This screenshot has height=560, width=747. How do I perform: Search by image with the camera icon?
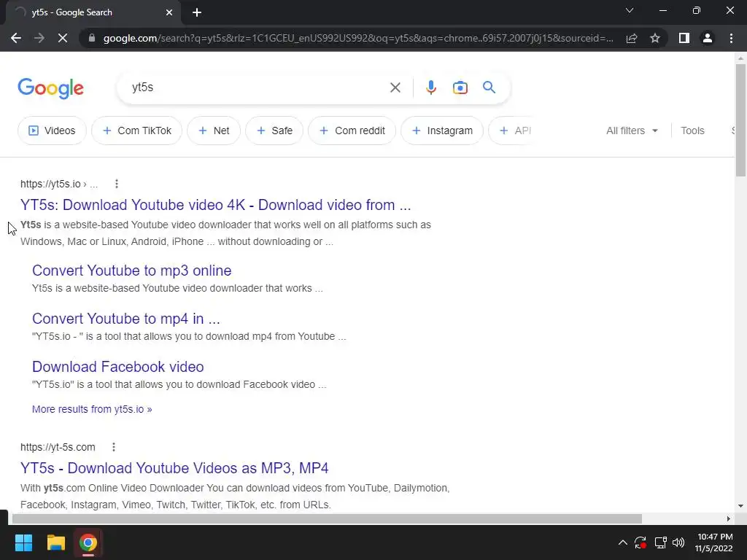coord(460,87)
